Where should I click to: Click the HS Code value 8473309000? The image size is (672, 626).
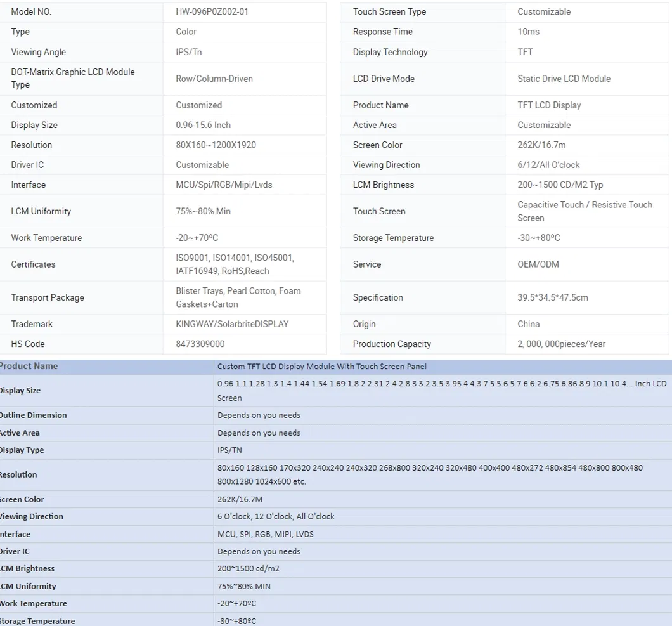pyautogui.click(x=200, y=344)
